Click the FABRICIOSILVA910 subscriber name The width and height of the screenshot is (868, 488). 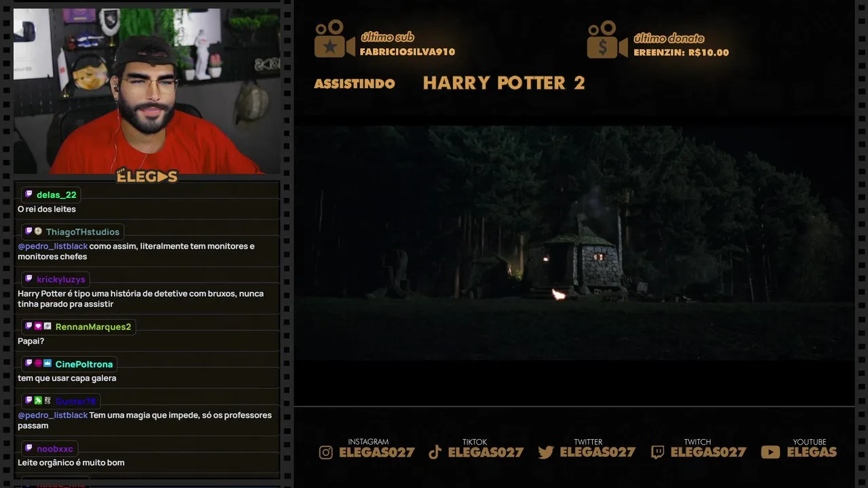(408, 52)
